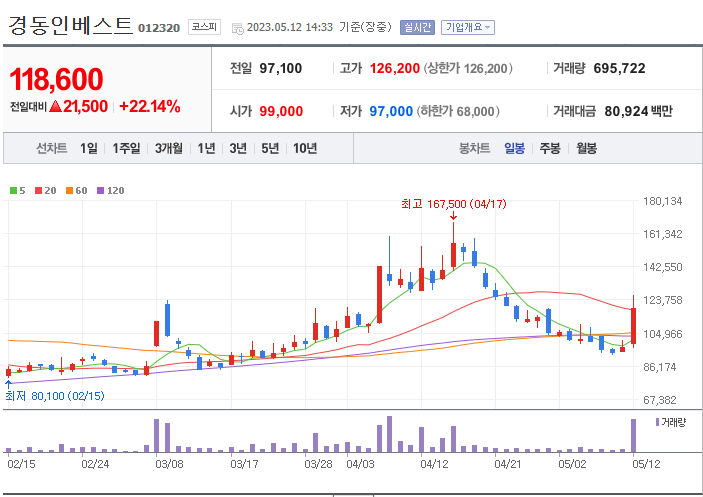Click the purple 120-day moving average swatch
This screenshot has width=703, height=497.
(100, 191)
